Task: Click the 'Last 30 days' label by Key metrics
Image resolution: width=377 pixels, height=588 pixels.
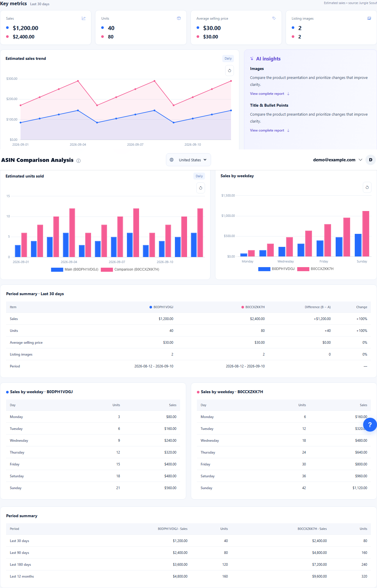Action: tap(40, 4)
